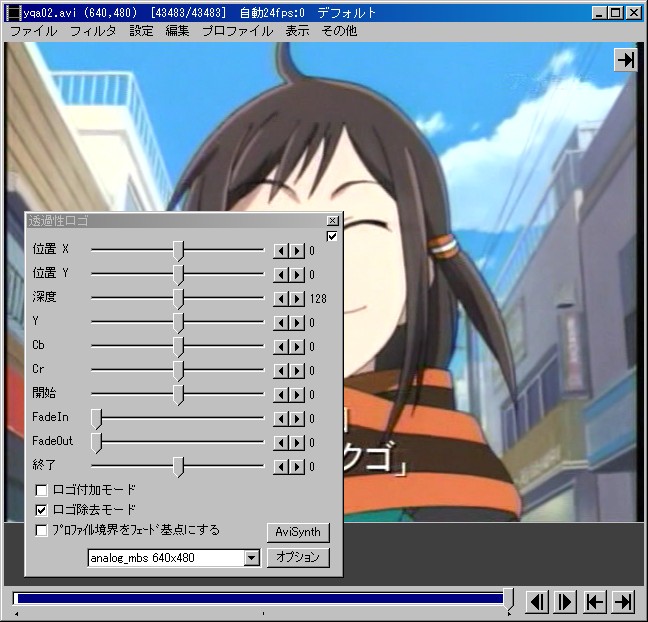Image resolution: width=648 pixels, height=622 pixels.
Task: Maximize the yqa02.avi window
Action: point(616,13)
